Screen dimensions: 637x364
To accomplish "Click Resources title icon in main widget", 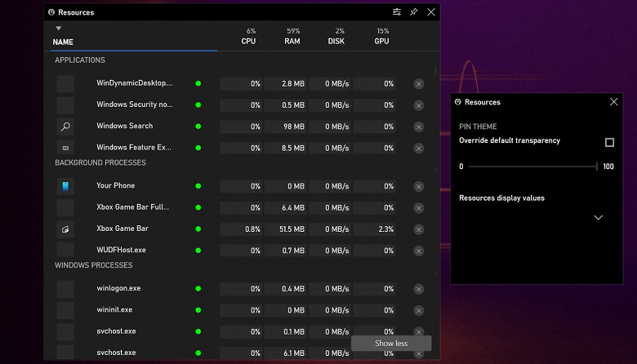I will click(51, 12).
